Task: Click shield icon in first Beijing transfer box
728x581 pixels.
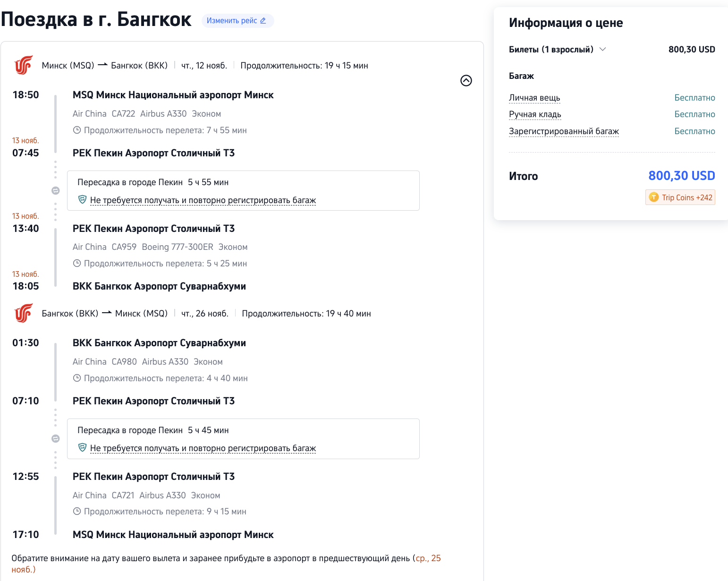Action: click(x=82, y=200)
